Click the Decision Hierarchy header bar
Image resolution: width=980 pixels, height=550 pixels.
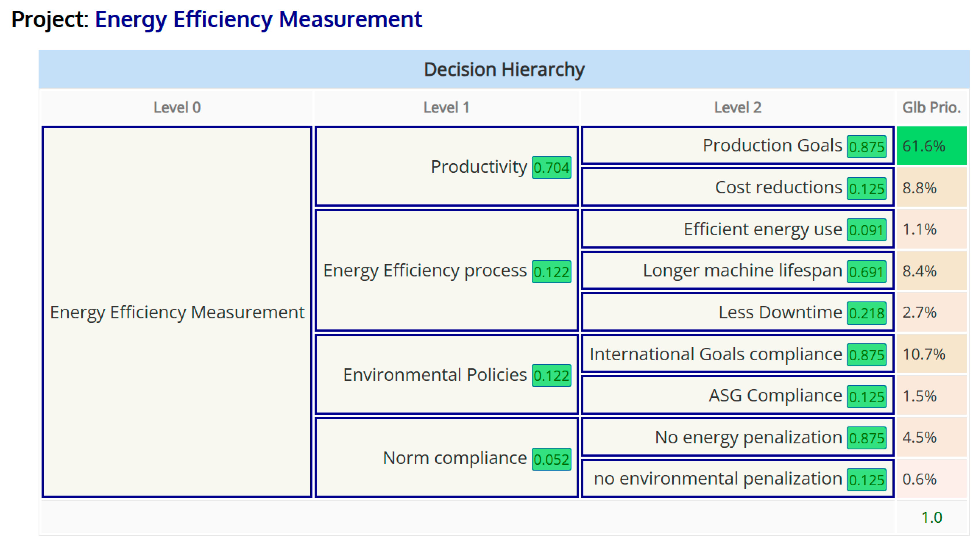coord(504,70)
